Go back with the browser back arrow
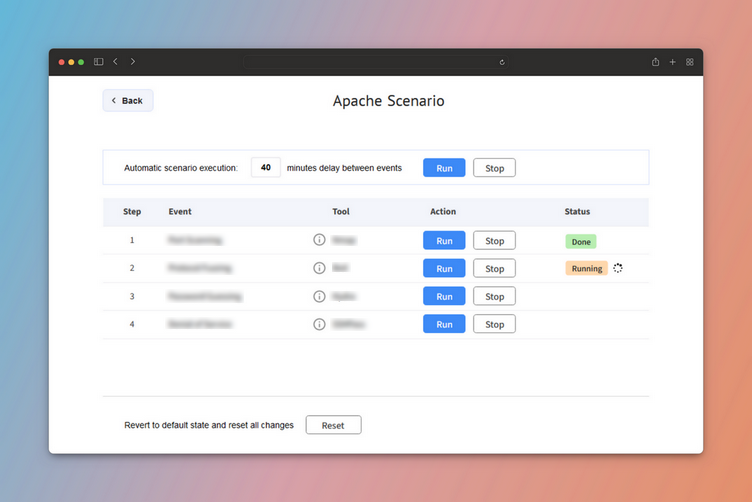The image size is (752, 502). coord(116,62)
